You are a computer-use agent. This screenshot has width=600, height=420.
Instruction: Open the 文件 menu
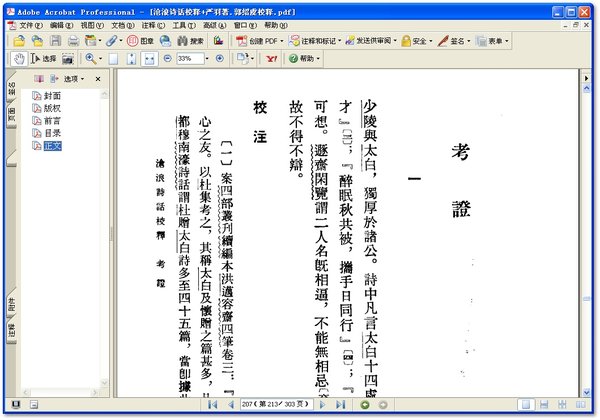point(30,26)
